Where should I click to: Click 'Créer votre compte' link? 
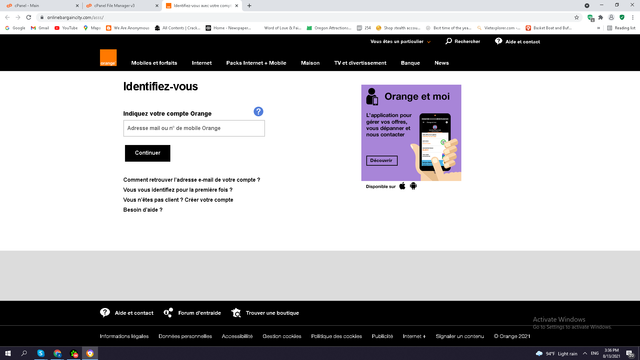(x=209, y=200)
